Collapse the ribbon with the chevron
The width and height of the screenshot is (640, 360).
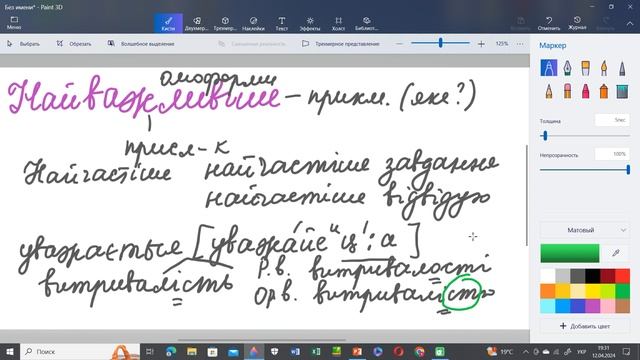click(x=629, y=24)
